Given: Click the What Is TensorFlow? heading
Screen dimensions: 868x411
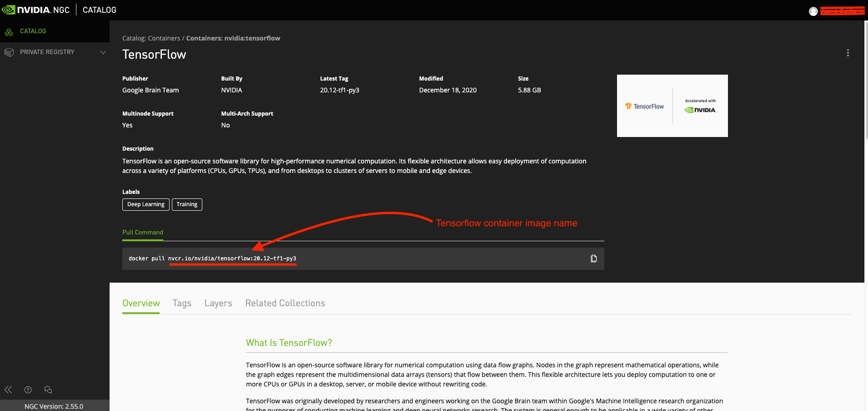Looking at the screenshot, I should (x=289, y=343).
